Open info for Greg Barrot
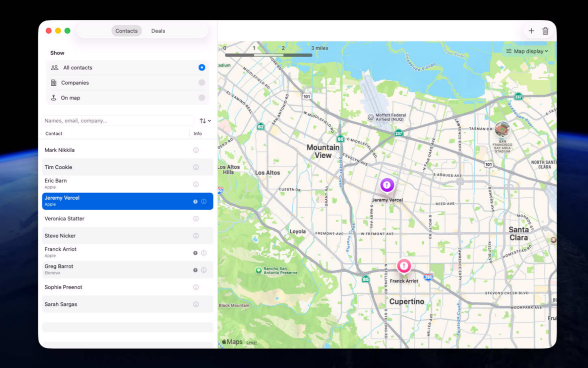The image size is (588, 368). (204, 270)
